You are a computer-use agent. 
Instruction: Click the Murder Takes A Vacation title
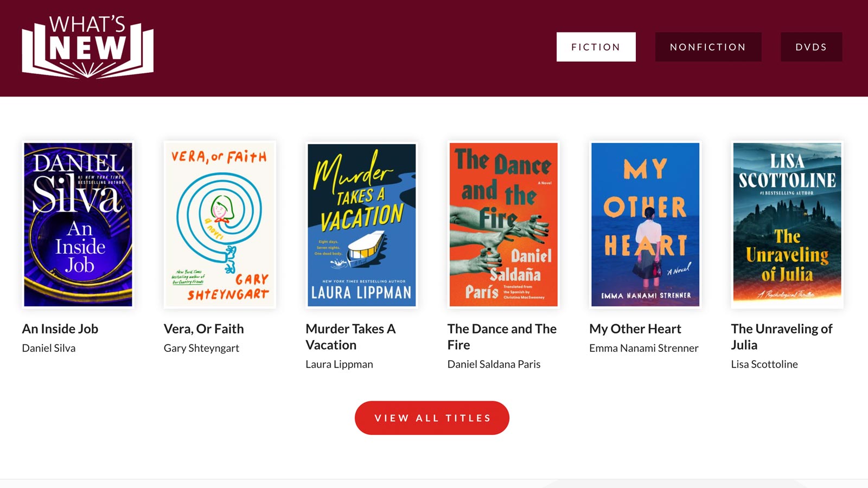350,337
